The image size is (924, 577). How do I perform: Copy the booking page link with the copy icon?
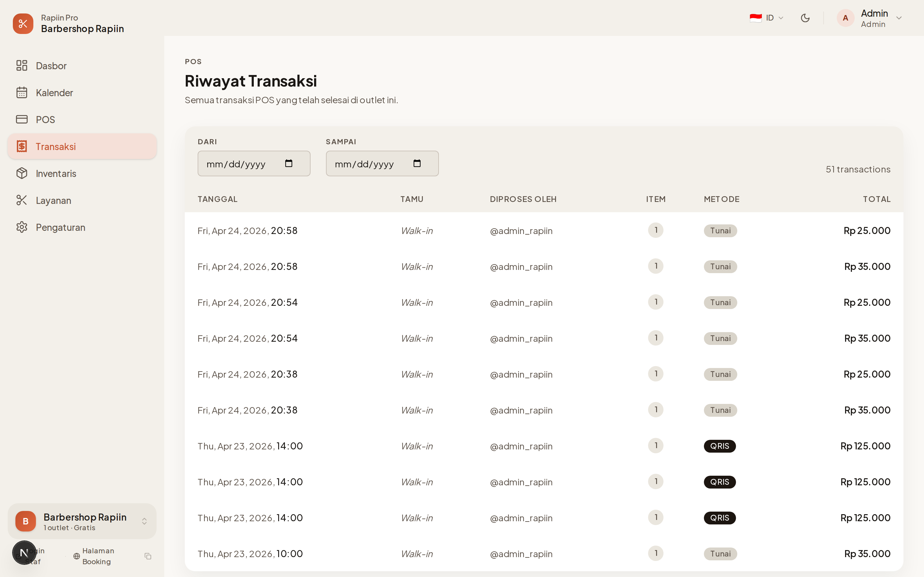(x=148, y=556)
